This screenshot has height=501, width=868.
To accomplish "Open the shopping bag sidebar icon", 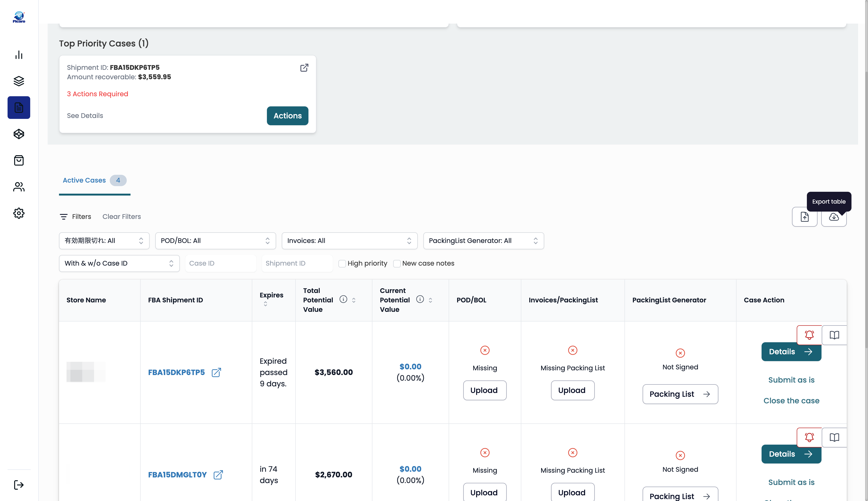I will point(19,160).
